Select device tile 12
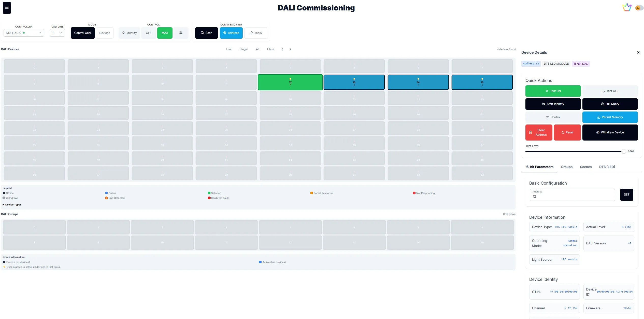Image resolution: width=644 pixels, height=319 pixels. [x=290, y=82]
